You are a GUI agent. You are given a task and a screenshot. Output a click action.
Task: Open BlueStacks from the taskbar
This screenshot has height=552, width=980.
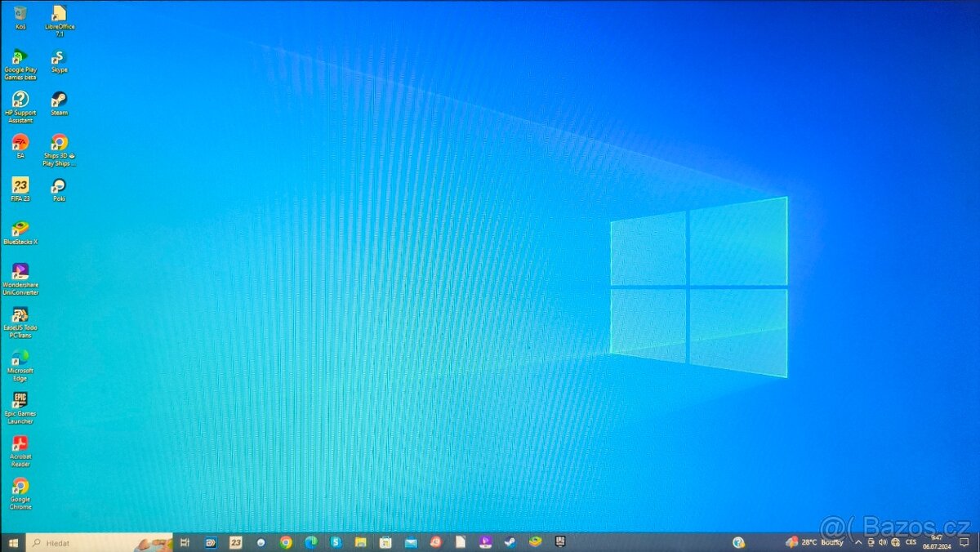(x=535, y=542)
